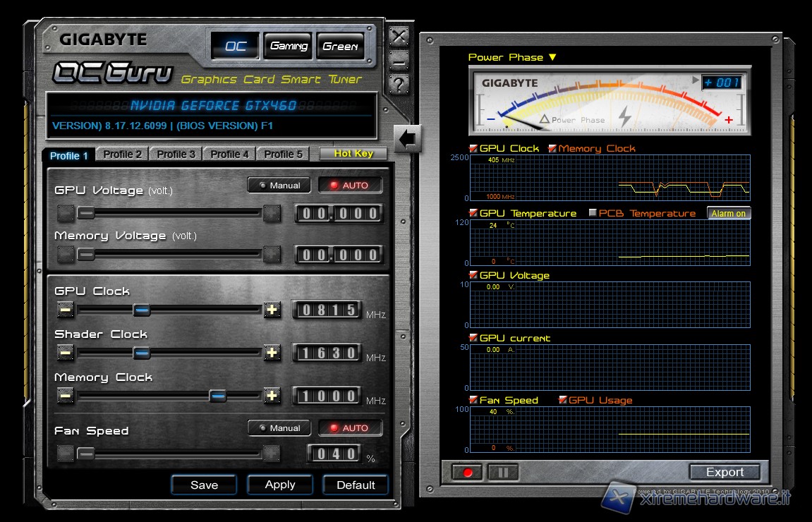Decrease GPU Clock with minus button
812x522 pixels.
tap(66, 310)
